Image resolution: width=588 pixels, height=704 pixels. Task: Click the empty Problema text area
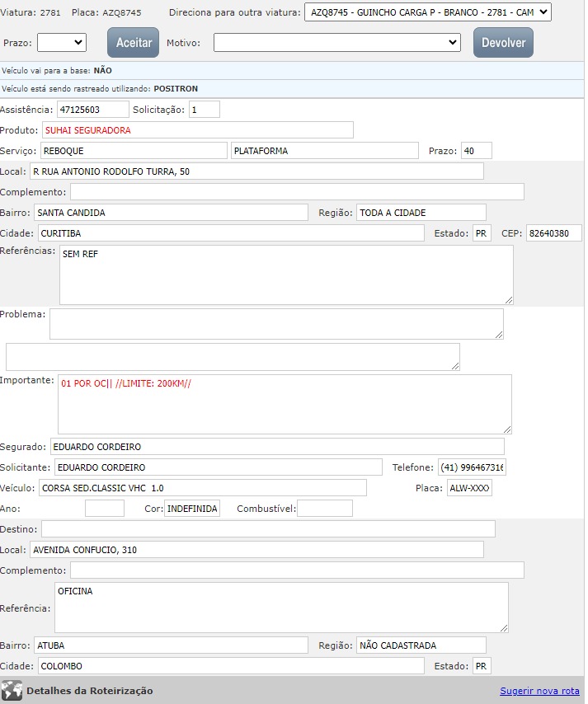[276, 324]
